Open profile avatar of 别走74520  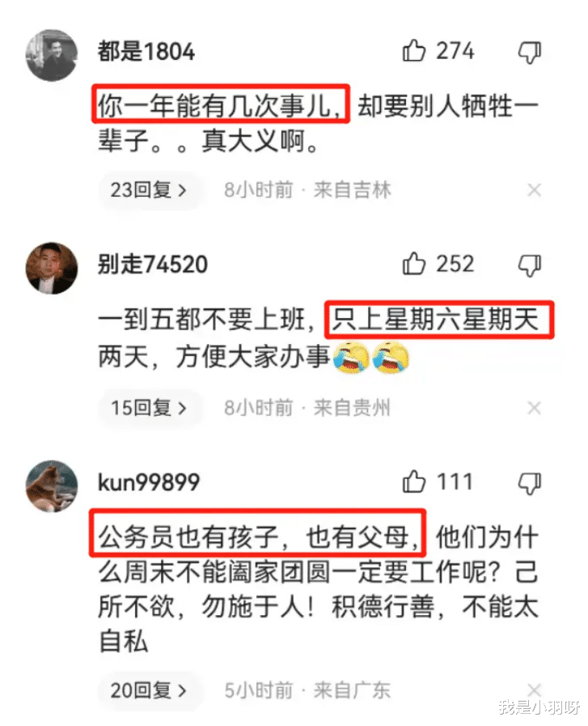51,268
